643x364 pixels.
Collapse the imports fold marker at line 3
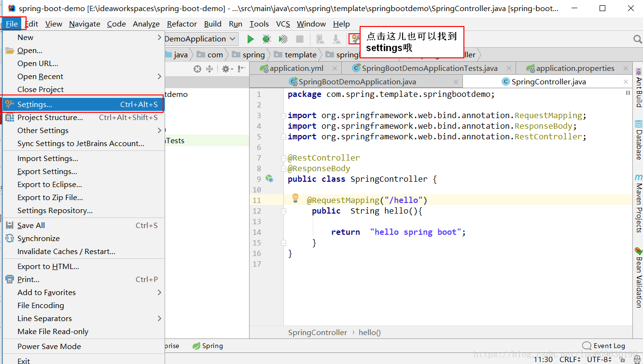coord(283,116)
